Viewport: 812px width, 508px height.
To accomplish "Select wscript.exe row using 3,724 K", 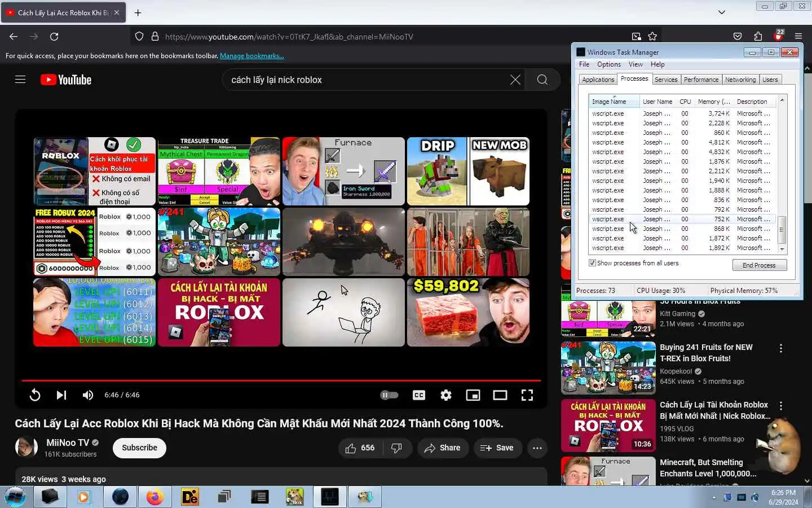I will [683, 113].
